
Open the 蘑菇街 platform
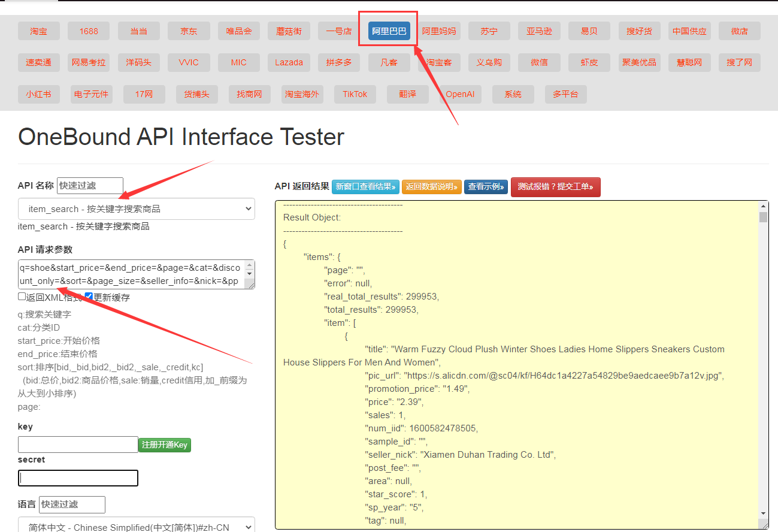(x=289, y=31)
